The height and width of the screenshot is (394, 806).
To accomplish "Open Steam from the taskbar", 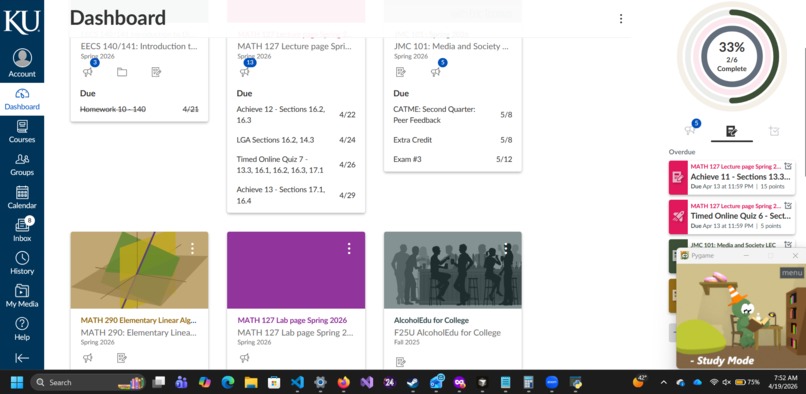I will 412,382.
